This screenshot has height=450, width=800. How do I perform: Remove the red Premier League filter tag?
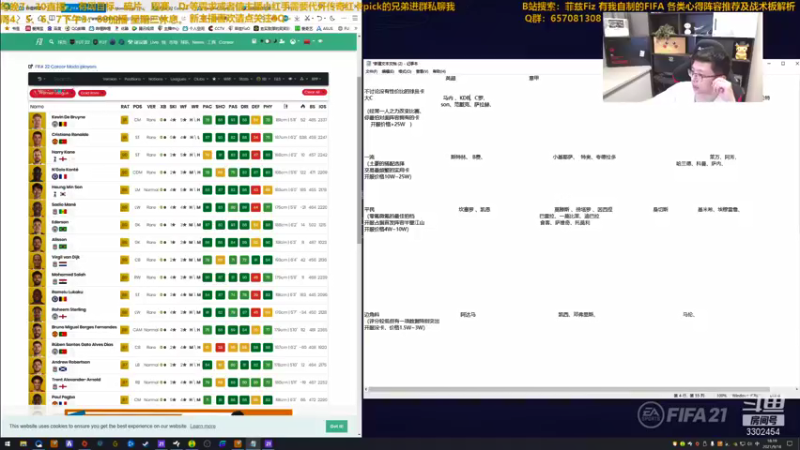[x=53, y=93]
